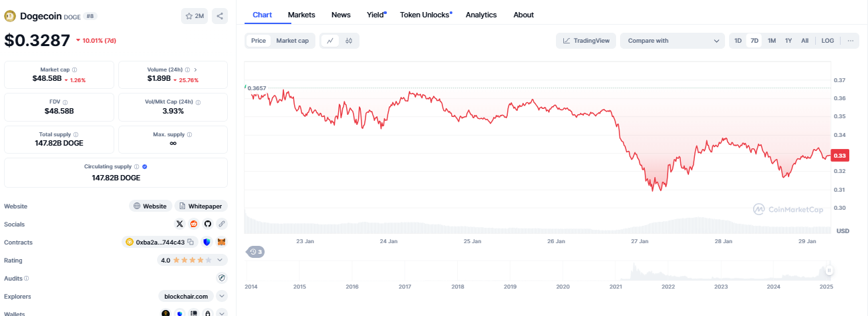The height and width of the screenshot is (316, 868).
Task: Expand the Rating details chevron
Action: pyautogui.click(x=222, y=260)
